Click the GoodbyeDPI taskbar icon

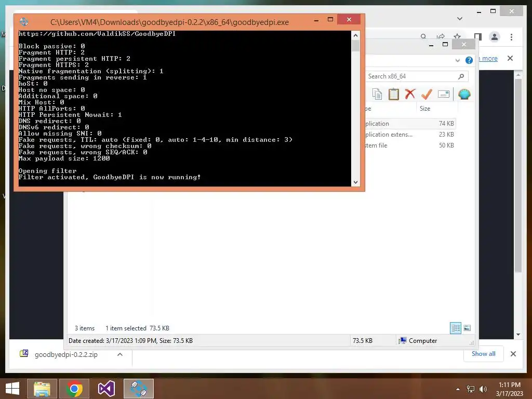point(139,389)
